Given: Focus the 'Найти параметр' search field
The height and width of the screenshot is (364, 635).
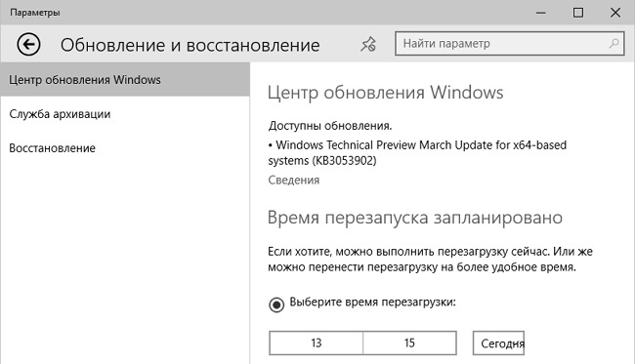Looking at the screenshot, I should 509,43.
